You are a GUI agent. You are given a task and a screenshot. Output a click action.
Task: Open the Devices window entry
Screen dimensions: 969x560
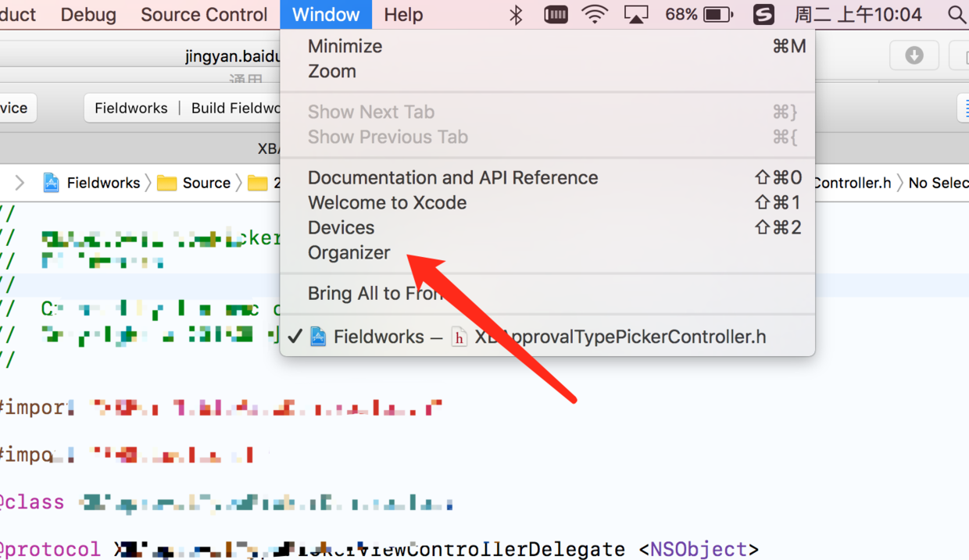(x=547, y=227)
